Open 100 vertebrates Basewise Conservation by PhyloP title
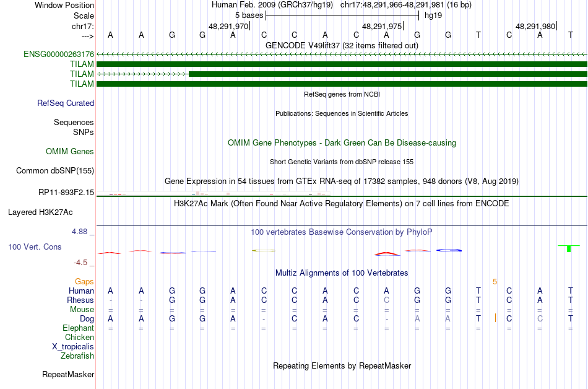 point(342,232)
